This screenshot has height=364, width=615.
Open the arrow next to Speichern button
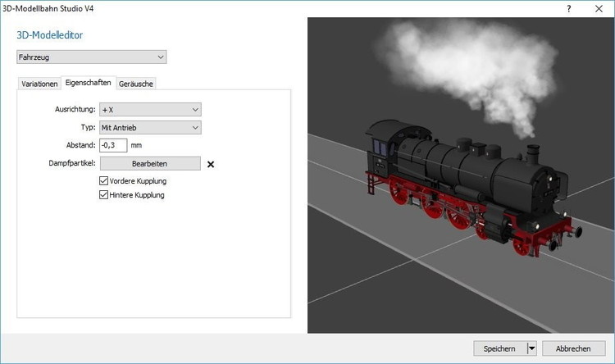tap(531, 348)
